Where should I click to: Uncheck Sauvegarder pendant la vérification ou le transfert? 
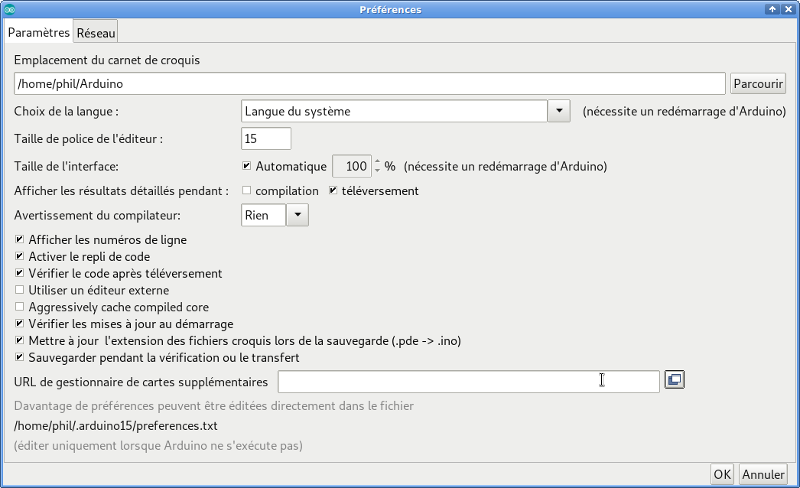tap(19, 357)
